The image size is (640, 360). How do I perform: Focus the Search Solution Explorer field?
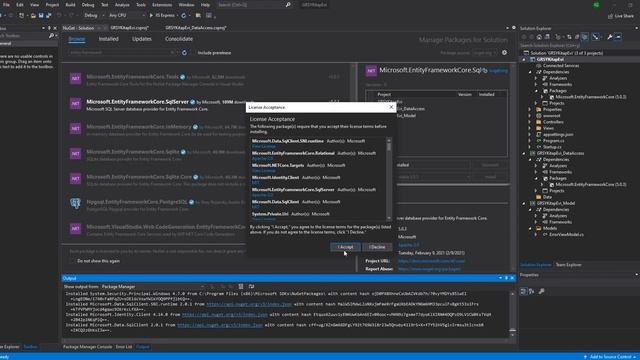578,45
